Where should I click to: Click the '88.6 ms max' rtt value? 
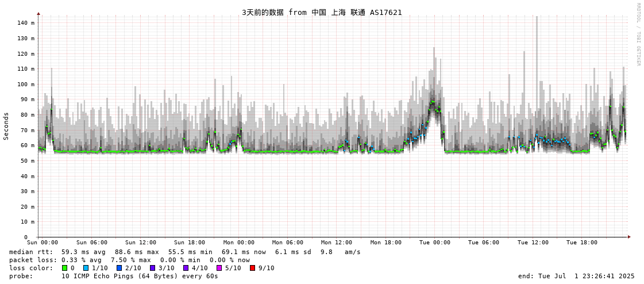click(137, 252)
